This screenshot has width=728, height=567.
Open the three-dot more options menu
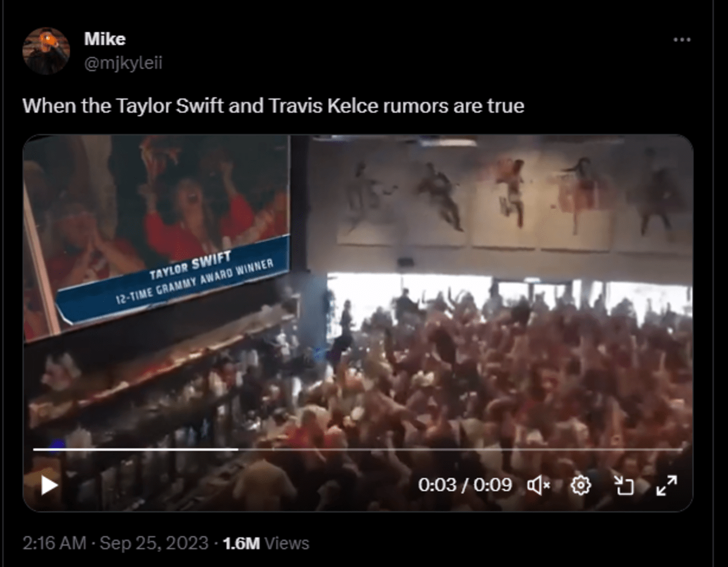pyautogui.click(x=682, y=39)
